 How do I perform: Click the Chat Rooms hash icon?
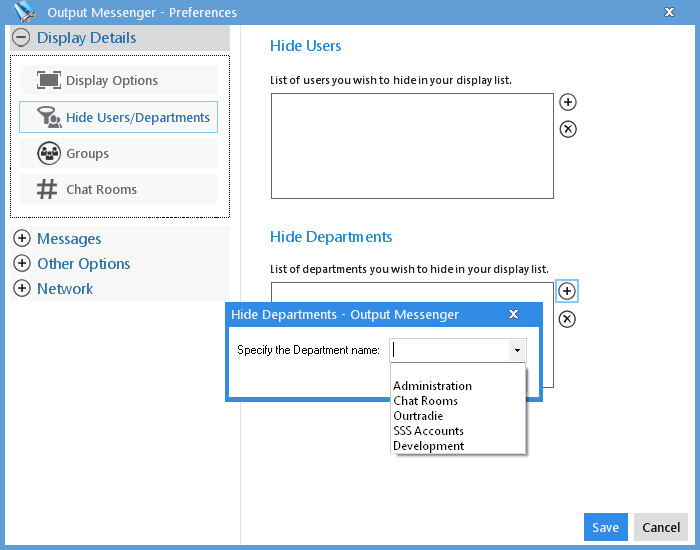[x=47, y=189]
